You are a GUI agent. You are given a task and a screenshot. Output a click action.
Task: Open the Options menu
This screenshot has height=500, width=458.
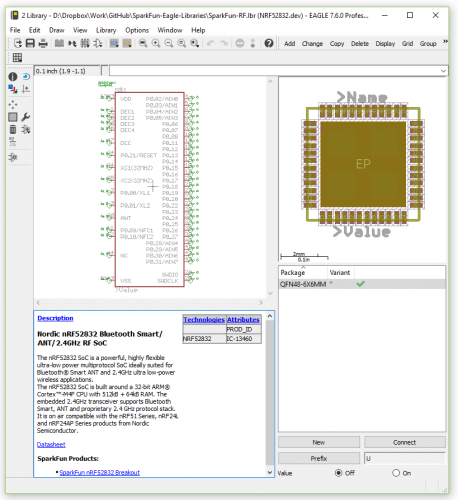tap(137, 30)
